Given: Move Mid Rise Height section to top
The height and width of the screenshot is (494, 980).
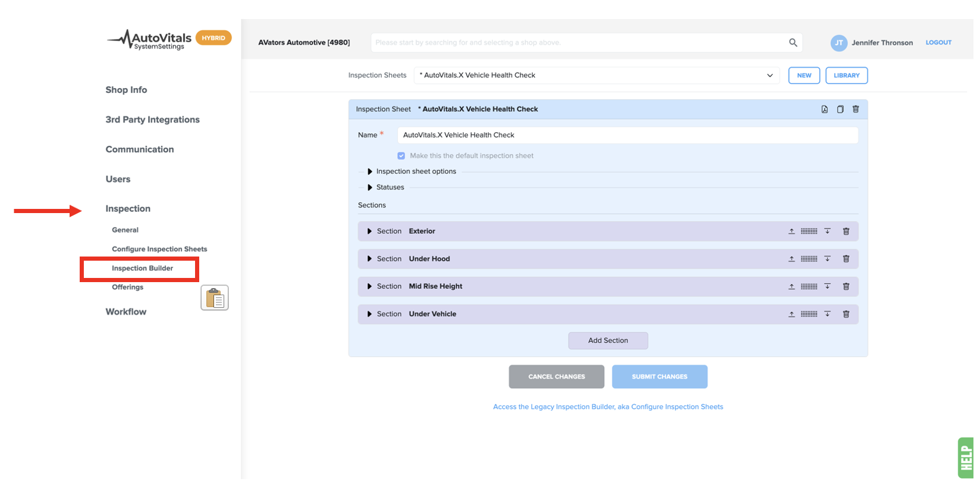Looking at the screenshot, I should [x=791, y=286].
